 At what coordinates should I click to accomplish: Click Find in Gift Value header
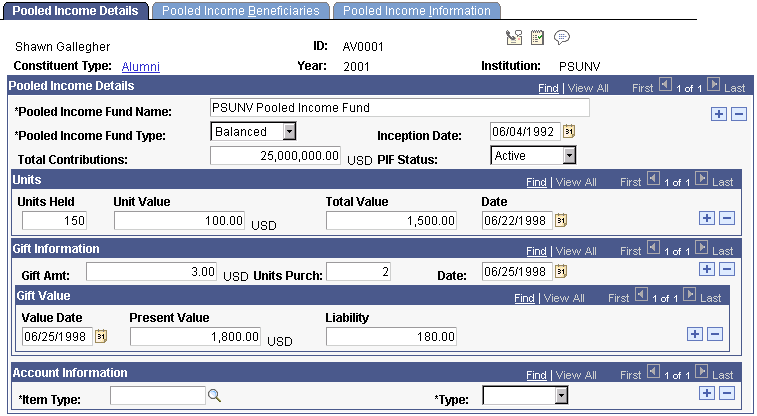point(524,298)
